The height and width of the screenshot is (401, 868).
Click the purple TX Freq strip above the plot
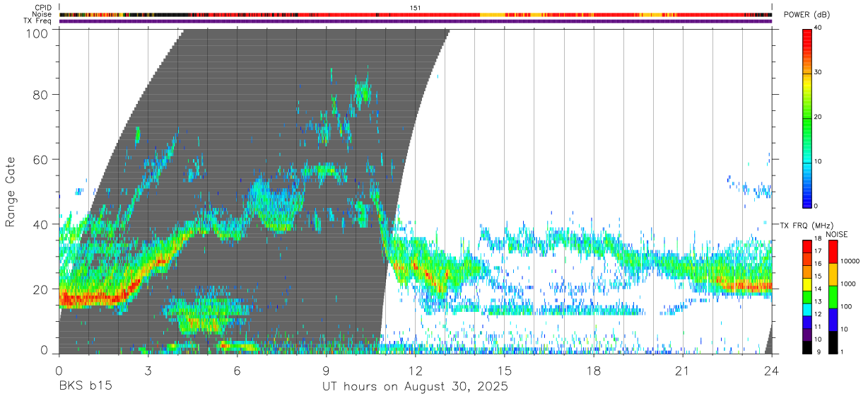pyautogui.click(x=416, y=21)
